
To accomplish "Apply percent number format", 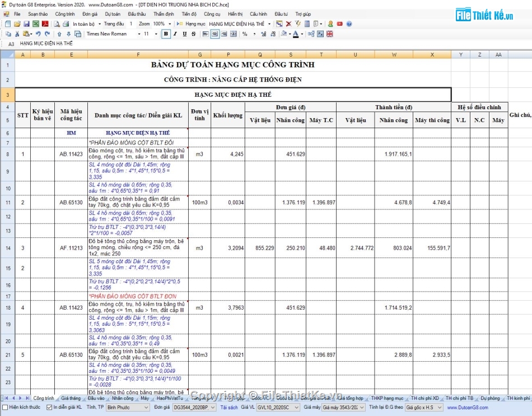I will coord(245,34).
